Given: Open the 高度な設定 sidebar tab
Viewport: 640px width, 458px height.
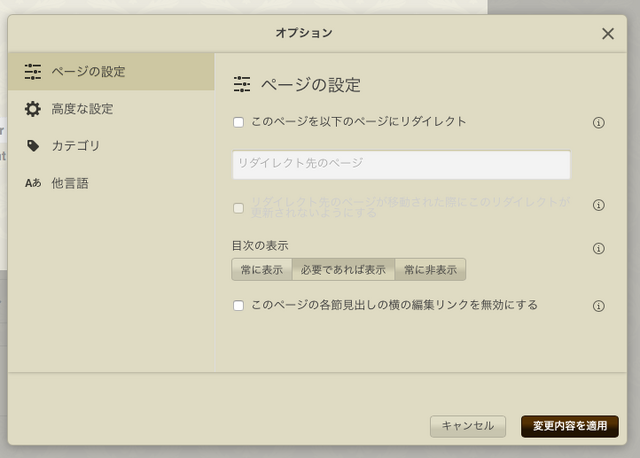Looking at the screenshot, I should tap(111, 109).
